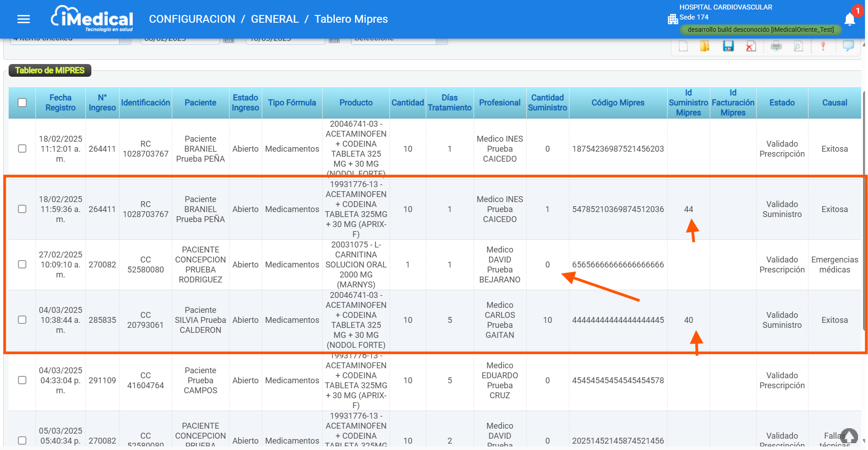Click the printer icon
The height and width of the screenshot is (450, 868).
(x=776, y=46)
